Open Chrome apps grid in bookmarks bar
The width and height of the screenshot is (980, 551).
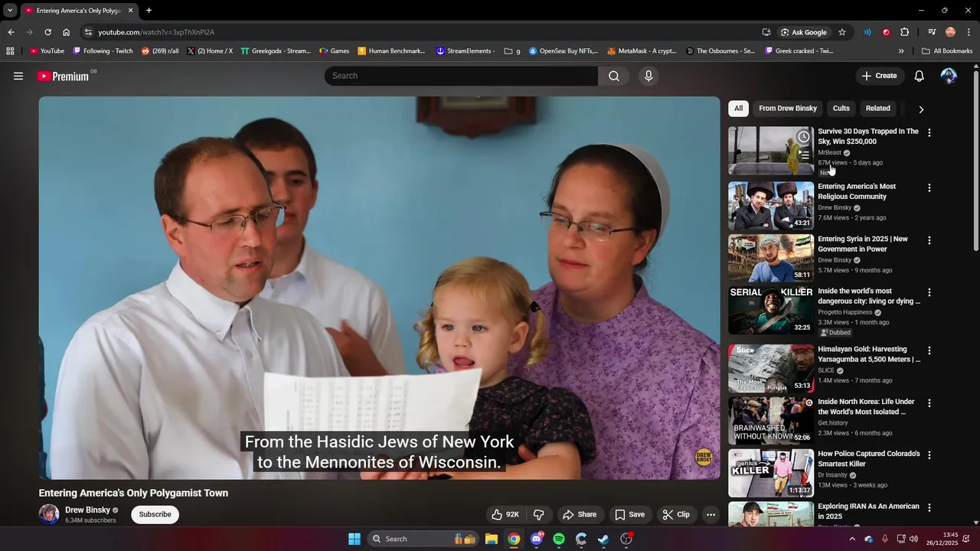(x=10, y=51)
